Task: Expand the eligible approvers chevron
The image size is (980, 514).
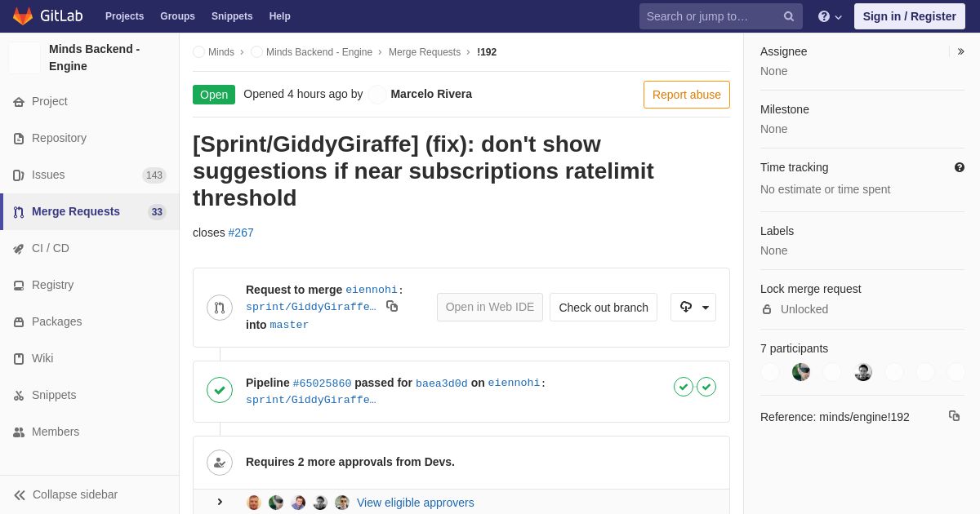Action: [x=220, y=502]
